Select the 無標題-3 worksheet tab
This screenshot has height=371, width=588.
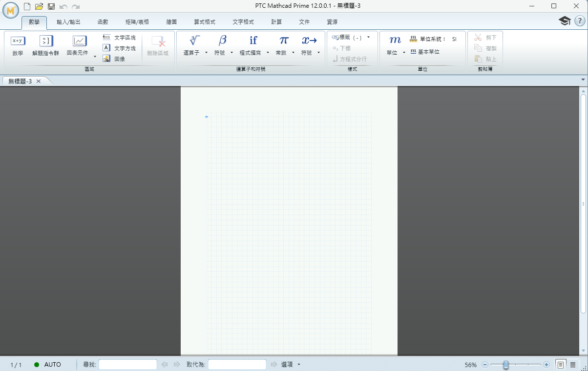pos(20,81)
